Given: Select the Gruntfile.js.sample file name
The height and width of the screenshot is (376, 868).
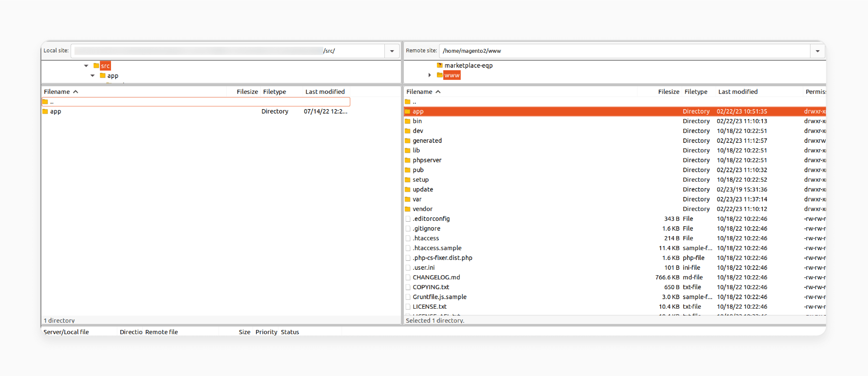Looking at the screenshot, I should tap(440, 297).
